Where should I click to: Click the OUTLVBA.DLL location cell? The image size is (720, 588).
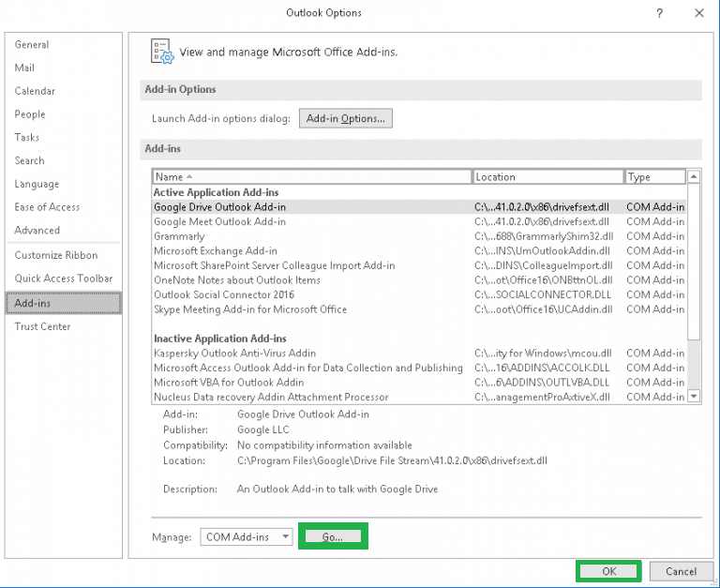tap(542, 383)
